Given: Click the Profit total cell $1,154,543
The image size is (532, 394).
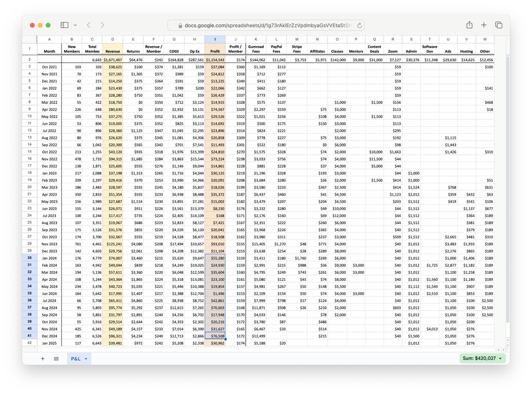Looking at the screenshot, I should point(215,59).
